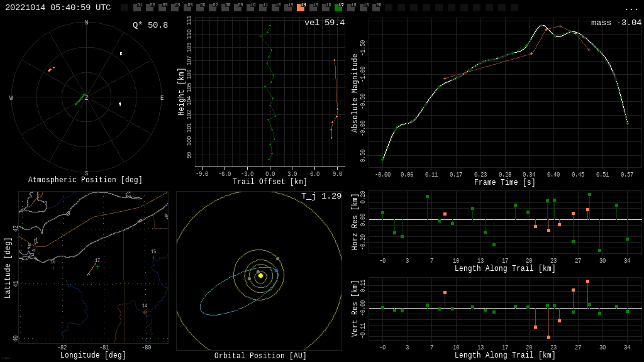This screenshot has height=362, width=644.
Task: Click the Frame Time [s] axis label
Action: pyautogui.click(x=504, y=182)
